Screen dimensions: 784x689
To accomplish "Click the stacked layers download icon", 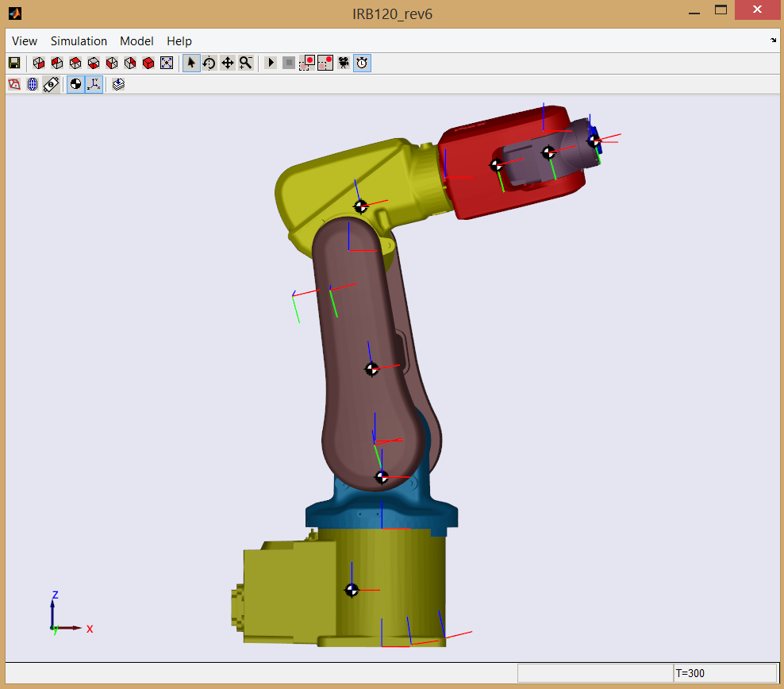I will click(118, 84).
